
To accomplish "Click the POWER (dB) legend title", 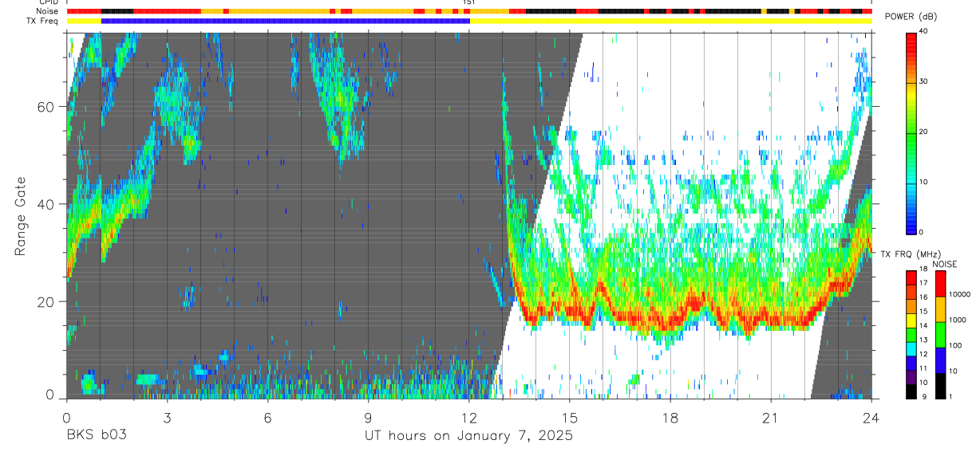I will (912, 17).
